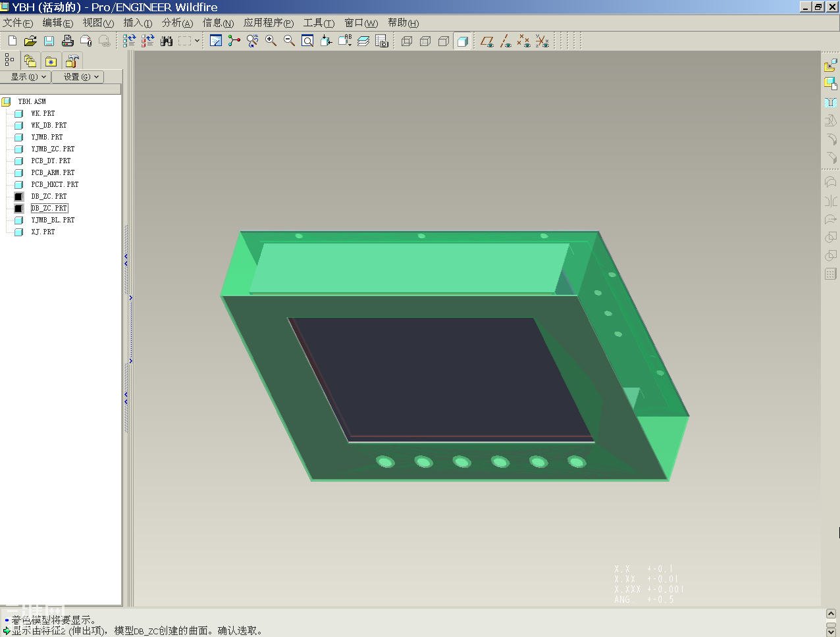Create a new file using toolbar icon

12,41
